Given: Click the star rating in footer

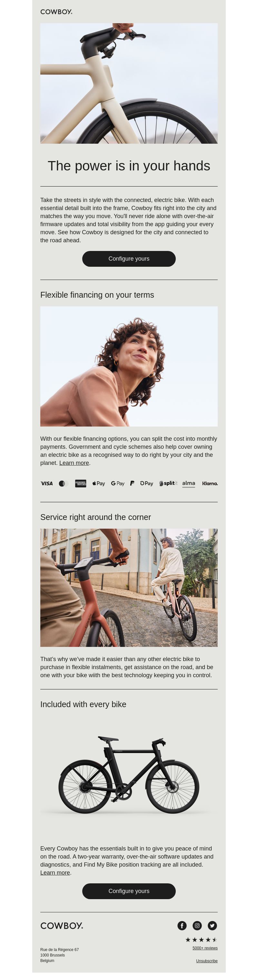Looking at the screenshot, I should pyautogui.click(x=201, y=940).
